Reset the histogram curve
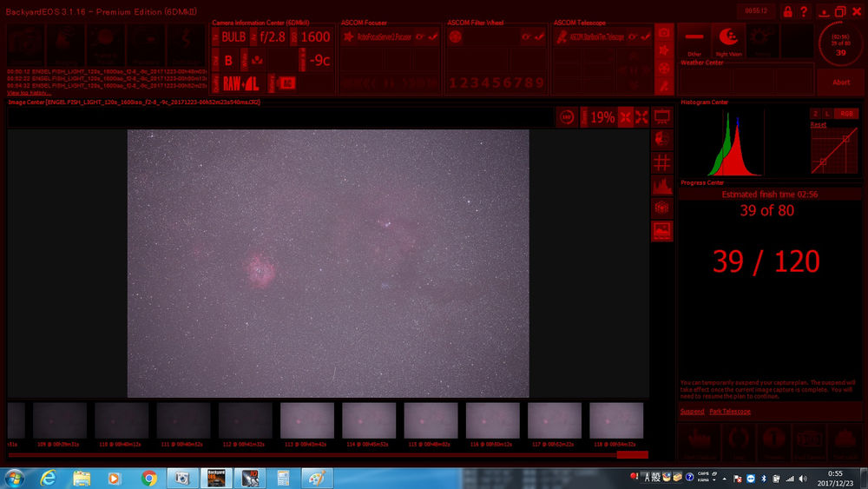The width and height of the screenshot is (868, 489). tap(818, 124)
